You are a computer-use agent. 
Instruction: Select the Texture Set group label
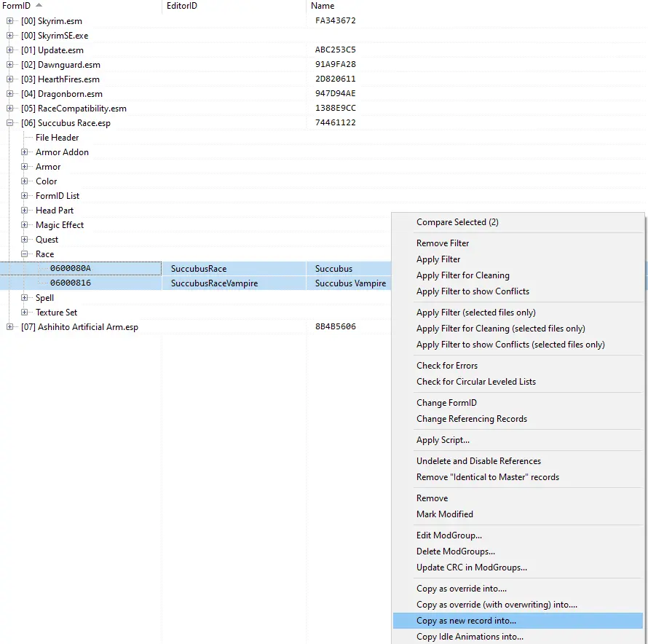[x=56, y=313]
